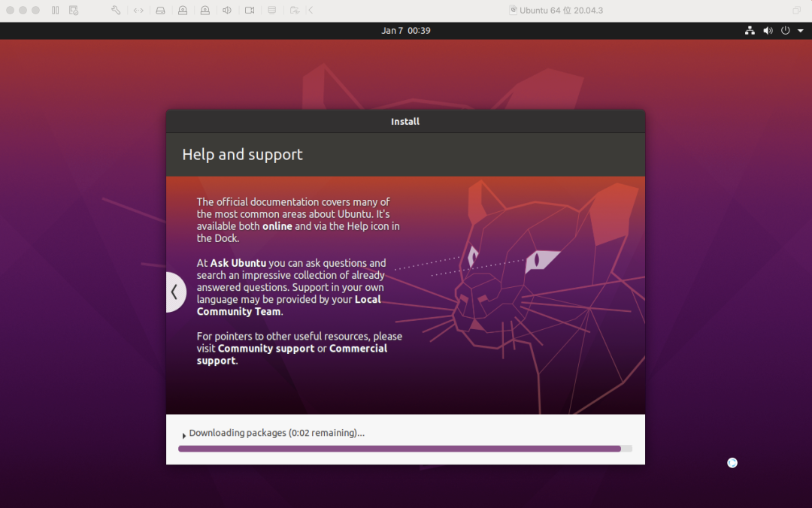Open virtual machine settings wrench icon

[116, 11]
